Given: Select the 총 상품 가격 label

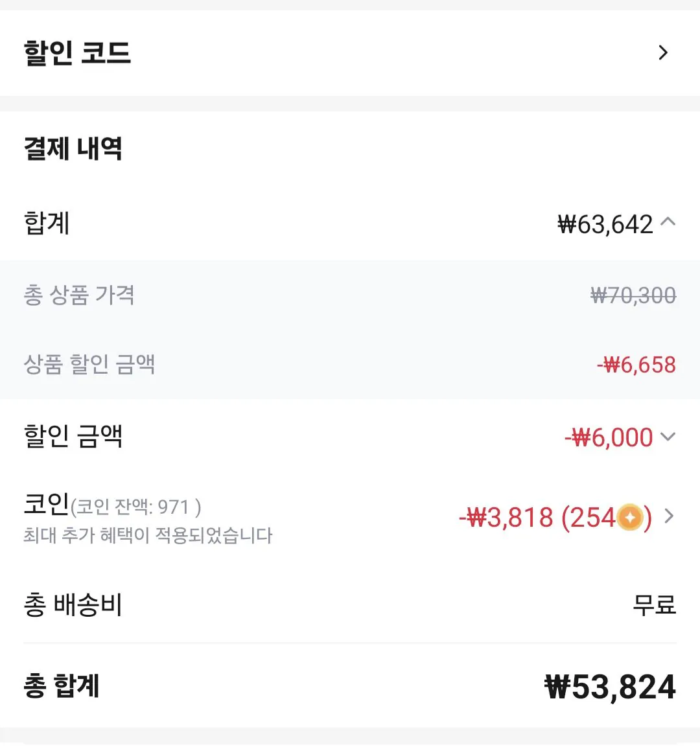Looking at the screenshot, I should pos(79,295).
